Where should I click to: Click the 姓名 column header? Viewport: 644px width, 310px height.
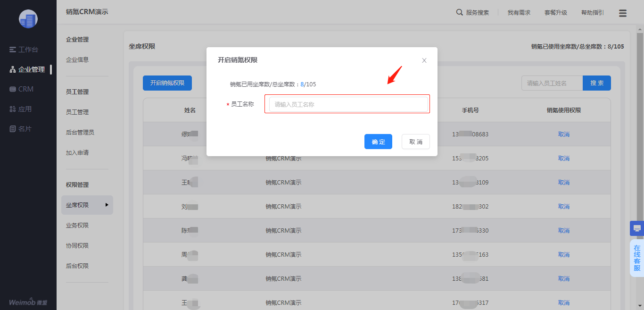190,110
